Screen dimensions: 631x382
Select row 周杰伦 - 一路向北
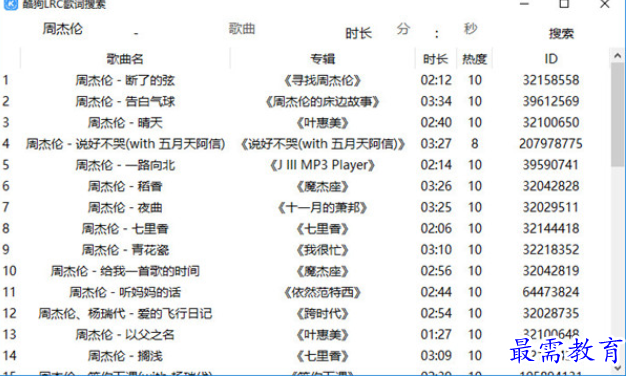point(305,165)
